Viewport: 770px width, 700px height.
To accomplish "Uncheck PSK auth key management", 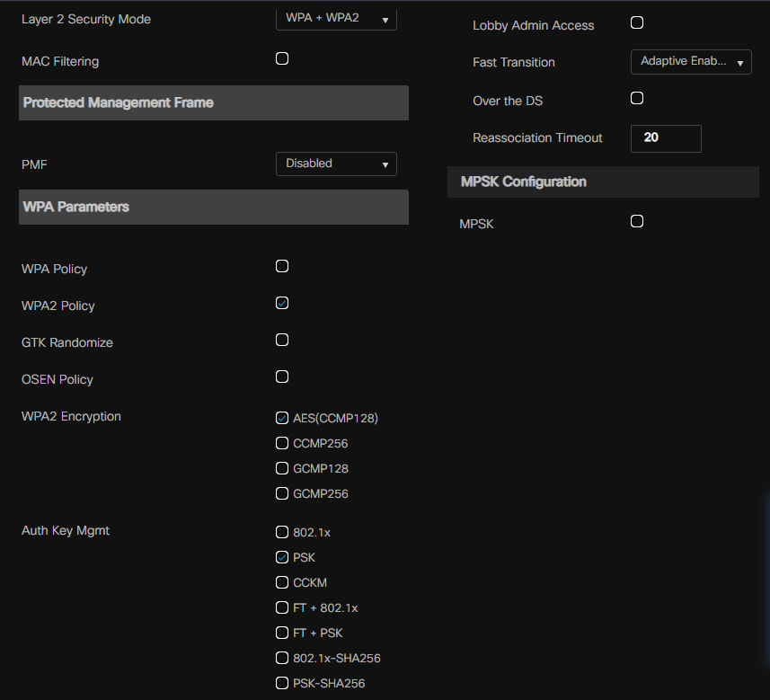I will (x=282, y=557).
